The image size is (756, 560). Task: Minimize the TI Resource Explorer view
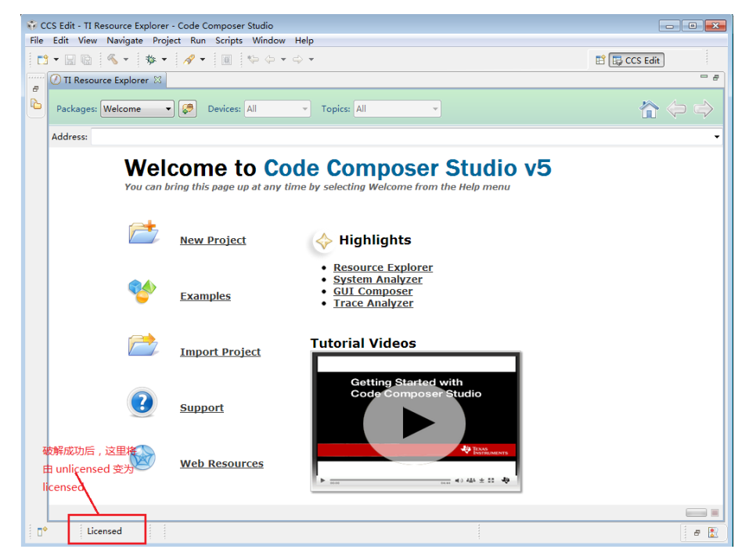pos(704,77)
